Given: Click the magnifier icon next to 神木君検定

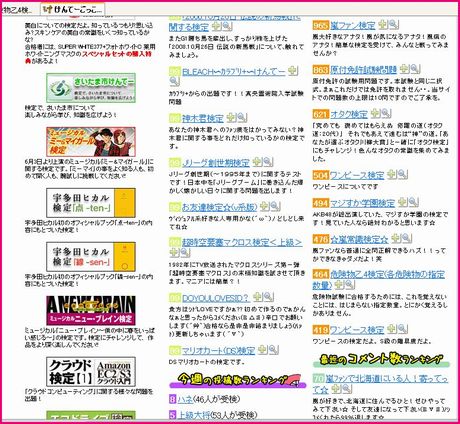Looking at the screenshot, I should tap(241, 117).
